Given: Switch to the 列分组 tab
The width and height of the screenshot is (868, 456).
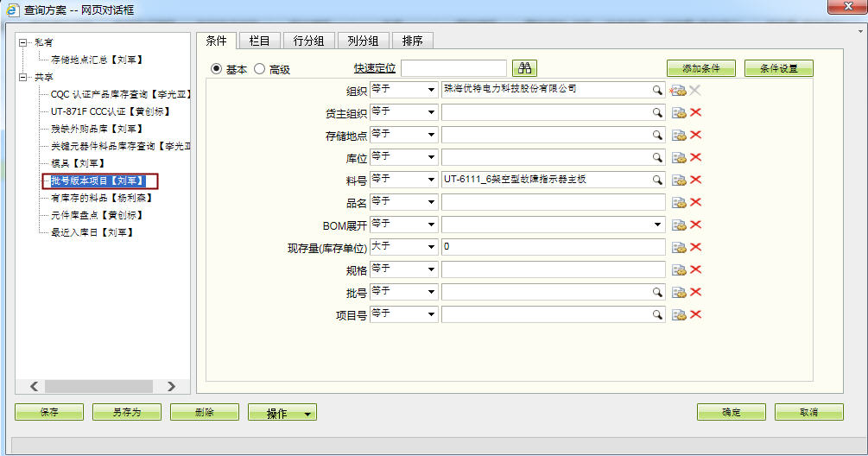Looking at the screenshot, I should click(363, 41).
